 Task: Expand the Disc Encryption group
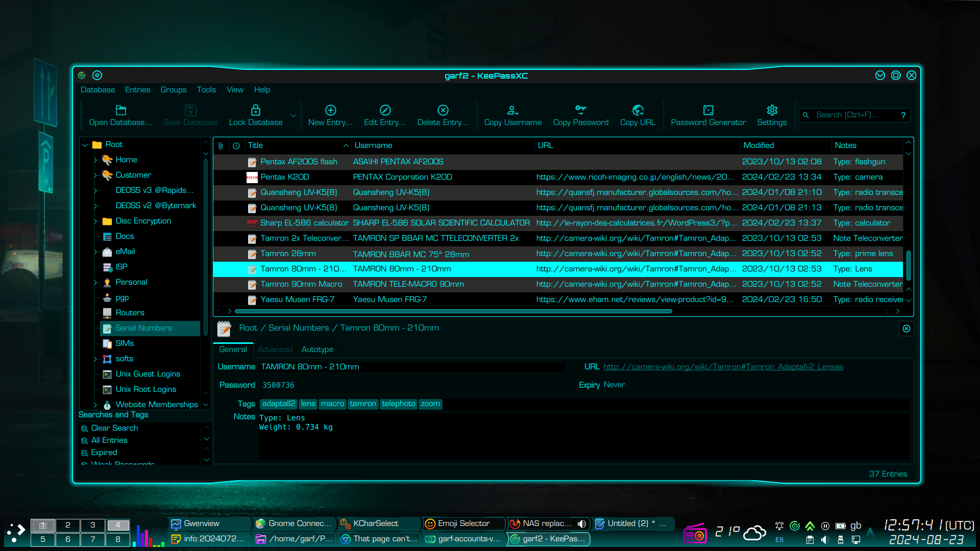coord(95,221)
